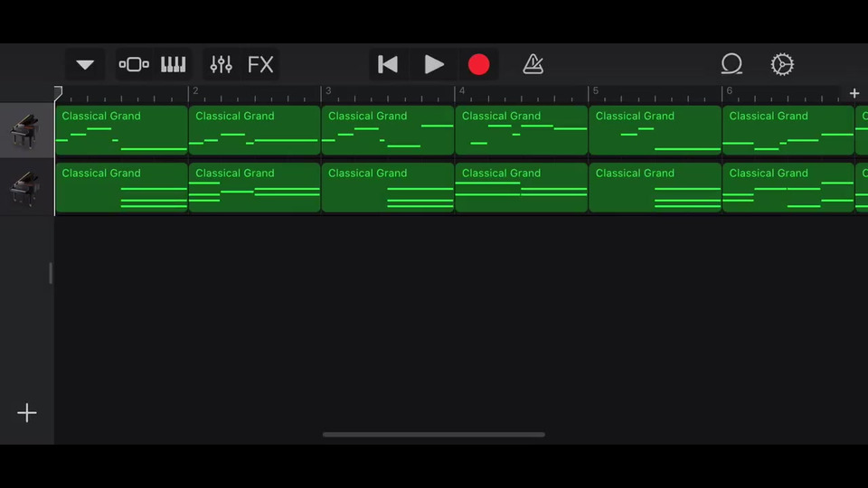Screen dimensions: 868x488
Task: Select second track region at bar 1
Action: click(121, 188)
